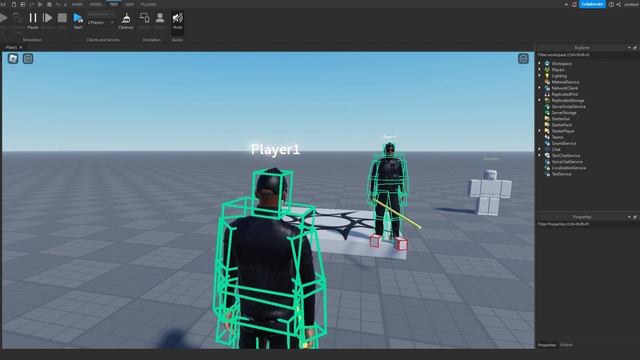Click the StarterPlayer folder icon
640x360 pixels.
(x=547, y=131)
